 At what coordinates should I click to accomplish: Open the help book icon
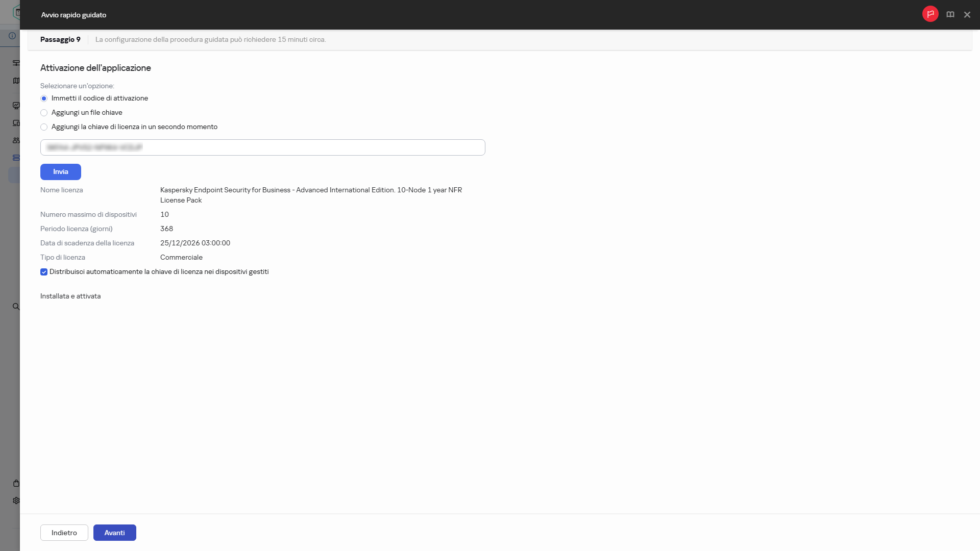coord(950,15)
